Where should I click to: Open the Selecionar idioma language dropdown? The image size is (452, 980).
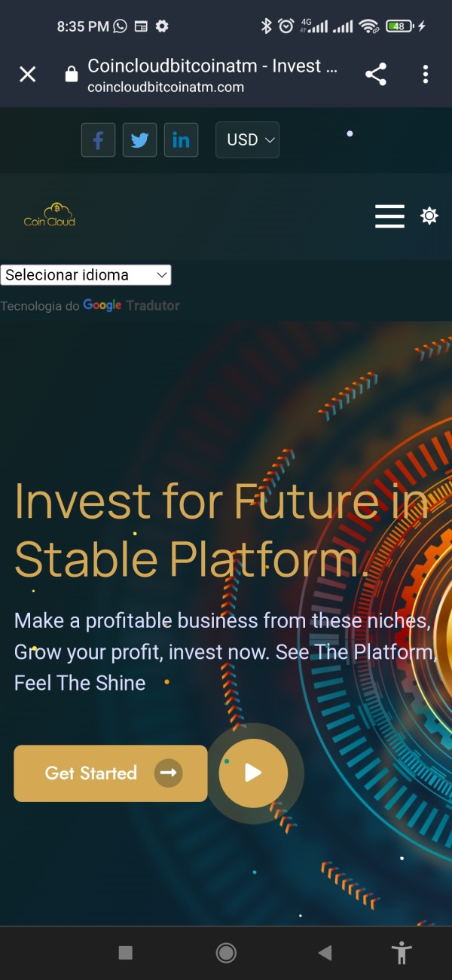click(86, 275)
